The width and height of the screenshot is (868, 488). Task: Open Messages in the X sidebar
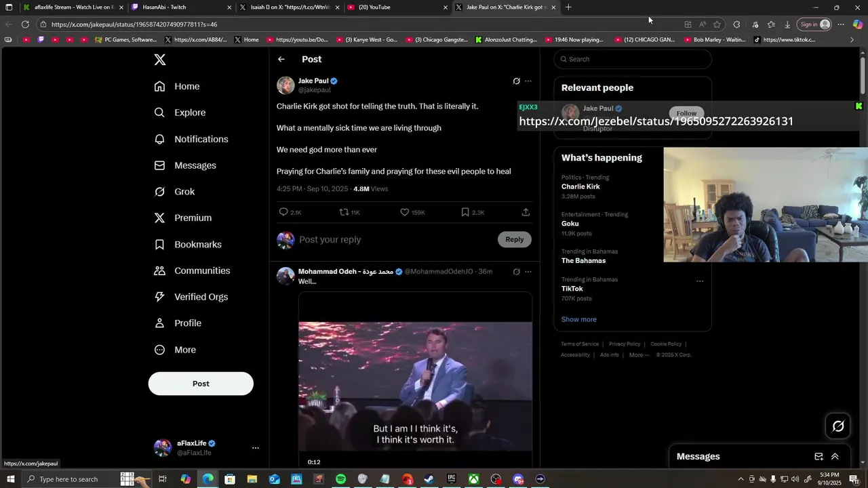click(185, 165)
